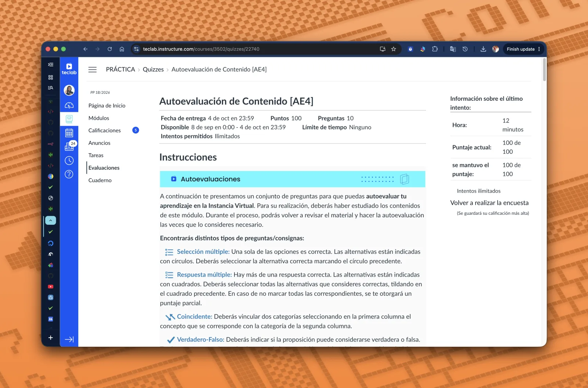Bookmark this page with the star icon
This screenshot has height=388, width=588.
(394, 49)
